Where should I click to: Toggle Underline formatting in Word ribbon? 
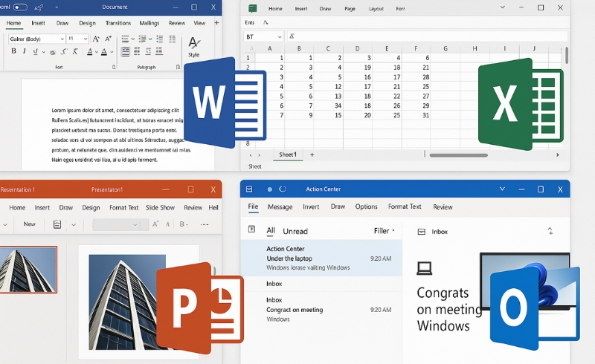coord(35,51)
